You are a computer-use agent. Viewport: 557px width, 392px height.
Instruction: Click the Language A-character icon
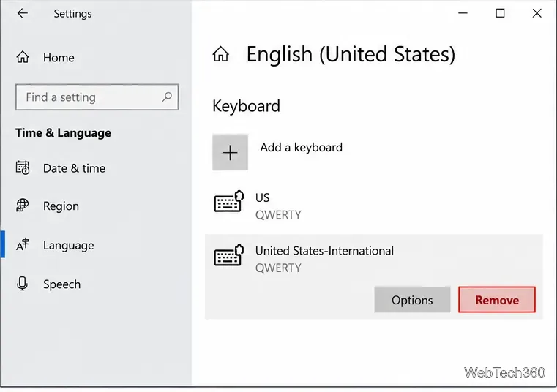23,245
